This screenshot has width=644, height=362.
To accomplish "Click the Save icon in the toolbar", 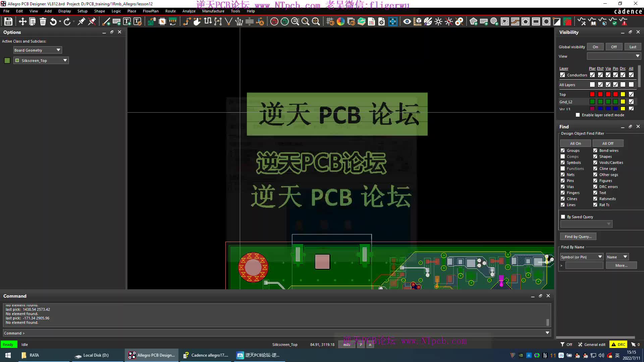I will pyautogui.click(x=8, y=22).
